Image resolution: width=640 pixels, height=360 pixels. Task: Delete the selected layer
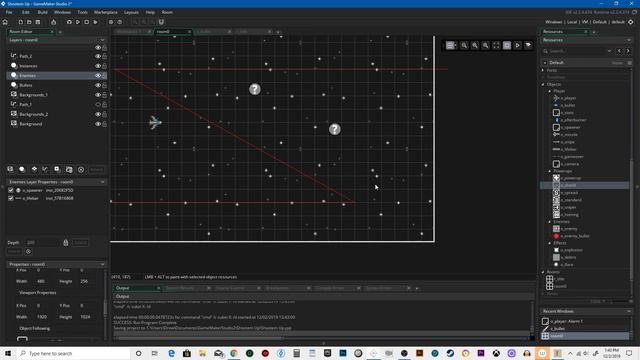coord(81,169)
